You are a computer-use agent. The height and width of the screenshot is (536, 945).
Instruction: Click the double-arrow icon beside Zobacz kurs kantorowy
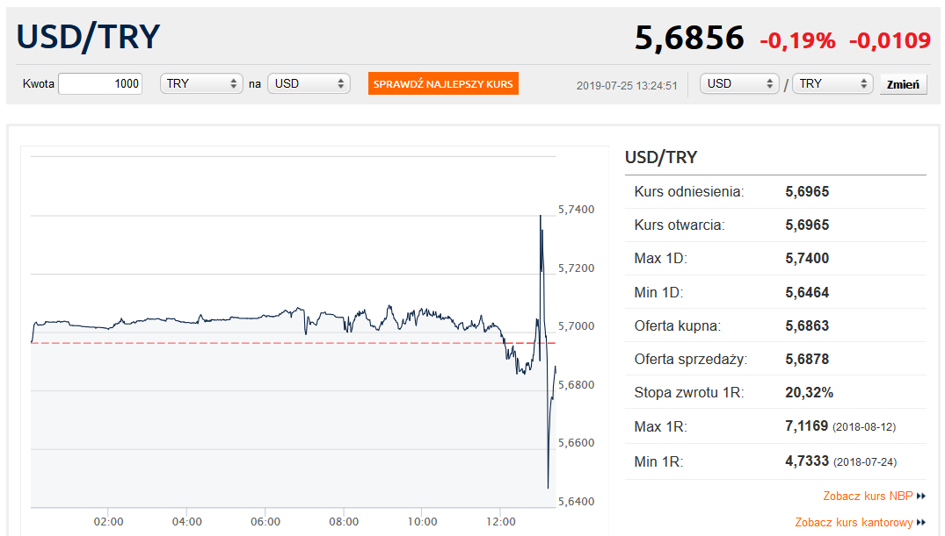[921, 522]
